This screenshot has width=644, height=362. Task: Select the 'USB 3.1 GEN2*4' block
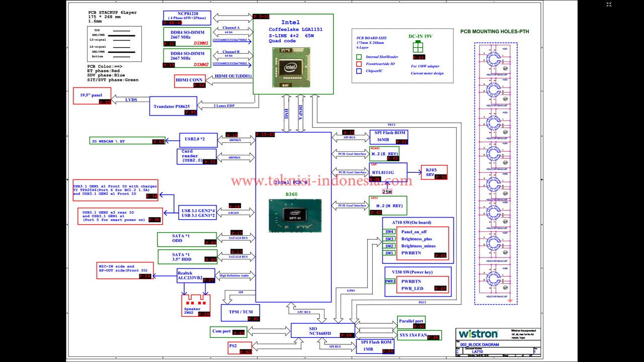pos(198,213)
